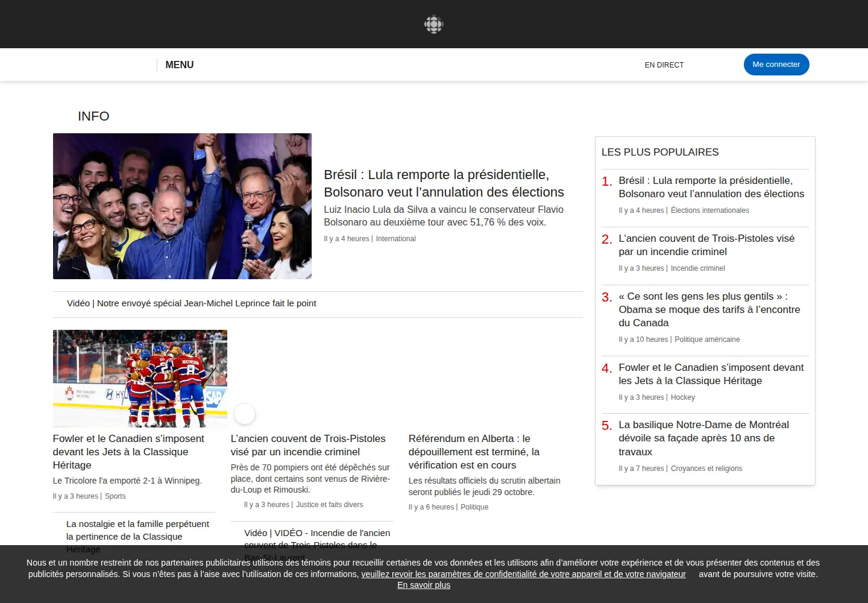Image resolution: width=868 pixels, height=603 pixels.
Task: Click summary text Luiz Inacio Lula da Silva
Action: [444, 216]
